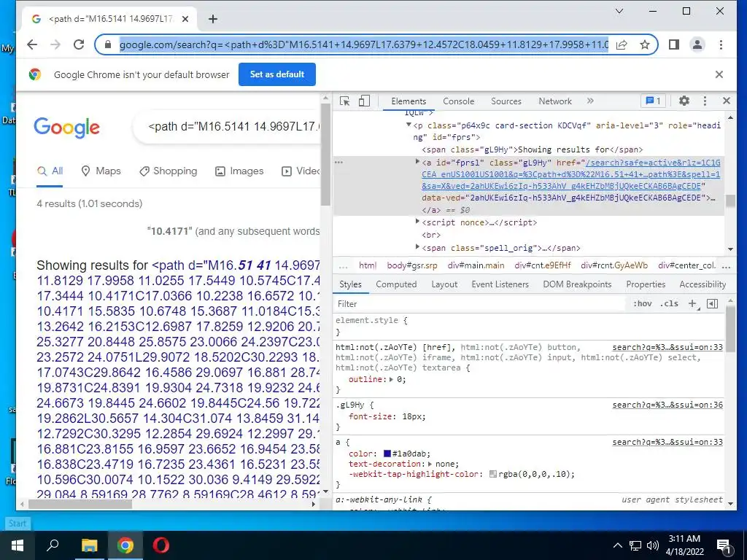Expand the outline property triangle
The image size is (747, 560).
click(x=392, y=379)
